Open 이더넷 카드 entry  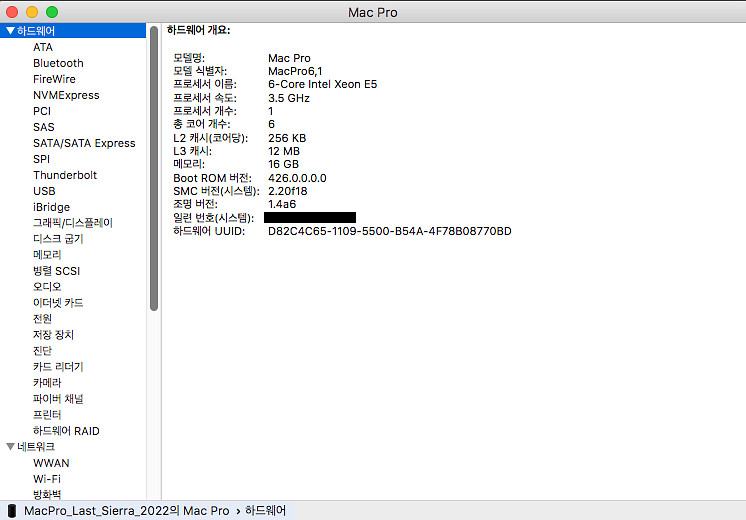click(x=58, y=303)
